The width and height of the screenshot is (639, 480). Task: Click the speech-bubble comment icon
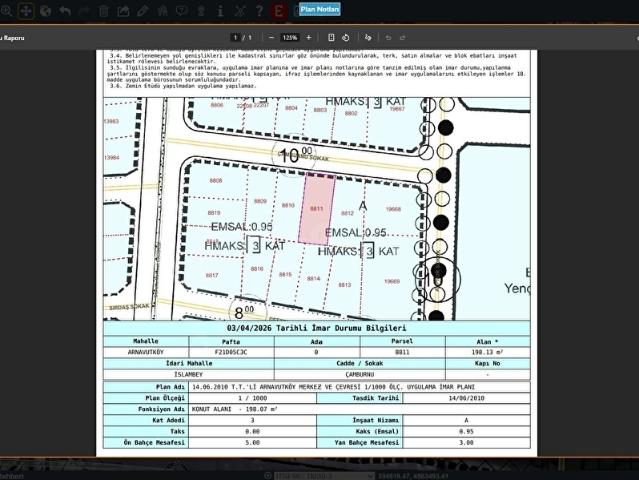tap(182, 11)
